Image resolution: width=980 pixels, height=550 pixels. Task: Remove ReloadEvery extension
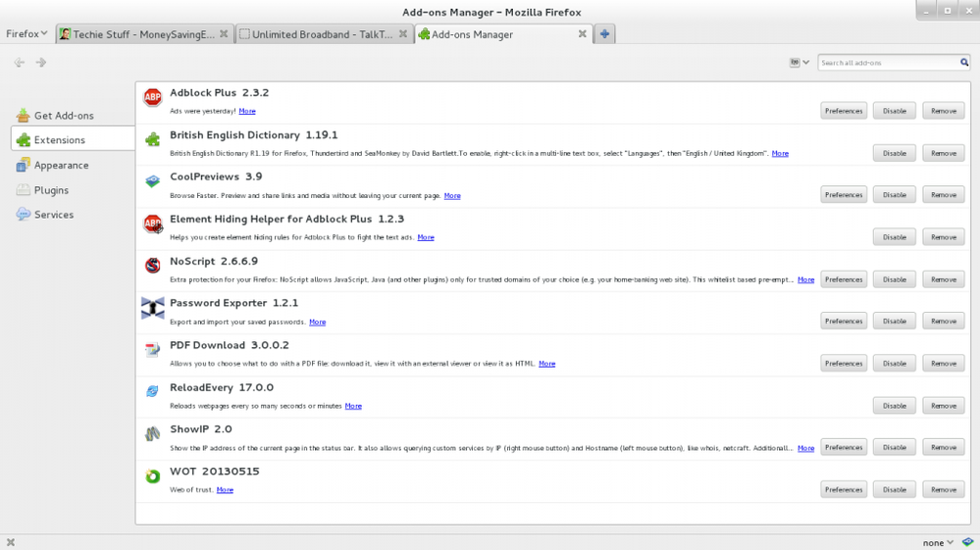pos(943,406)
